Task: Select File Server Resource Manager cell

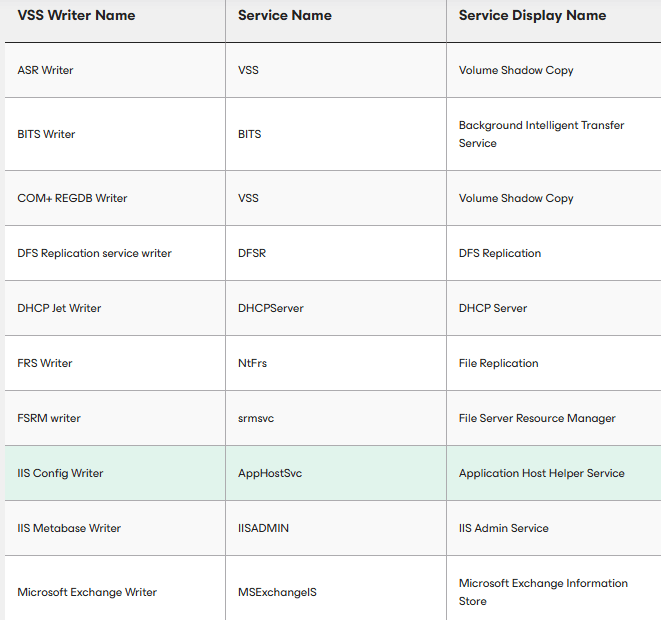Action: (x=554, y=418)
